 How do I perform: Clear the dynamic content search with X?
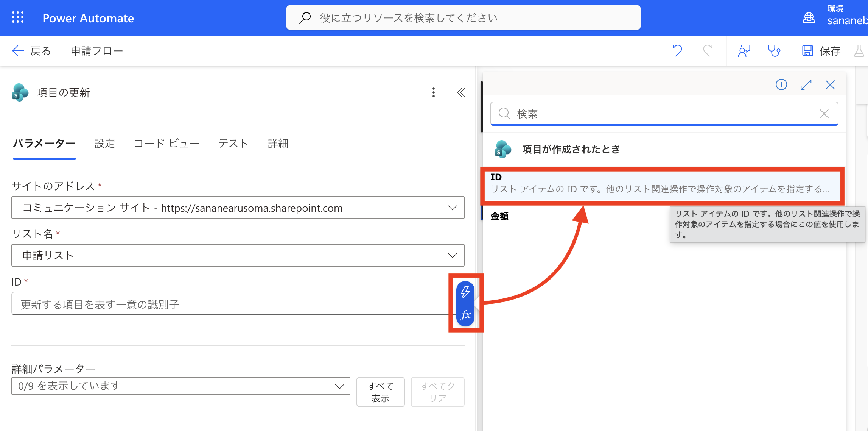pyautogui.click(x=824, y=113)
